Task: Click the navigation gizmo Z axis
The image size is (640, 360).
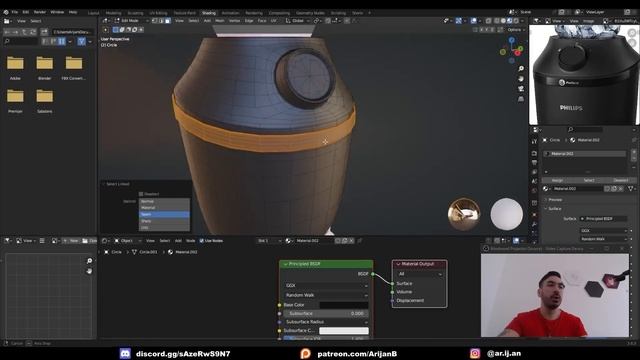Action: [512, 40]
